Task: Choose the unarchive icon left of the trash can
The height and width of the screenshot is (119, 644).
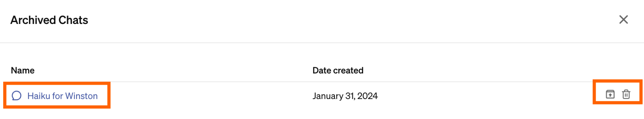Action: click(610, 94)
